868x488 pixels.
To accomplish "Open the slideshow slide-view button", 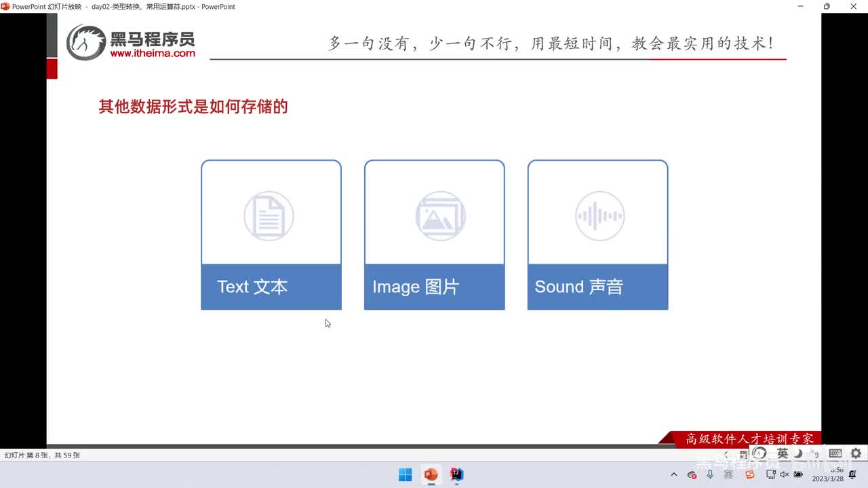I will click(x=743, y=454).
